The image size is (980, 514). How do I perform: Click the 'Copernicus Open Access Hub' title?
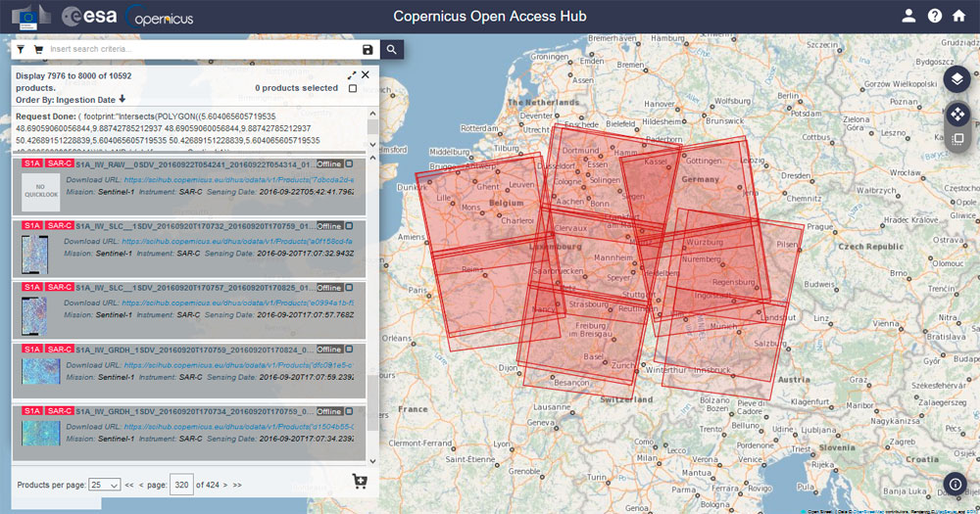click(x=489, y=17)
